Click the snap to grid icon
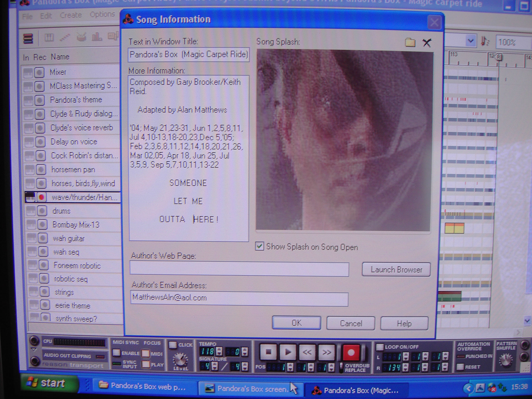Viewport: 532px width, 399px height. (x=485, y=41)
